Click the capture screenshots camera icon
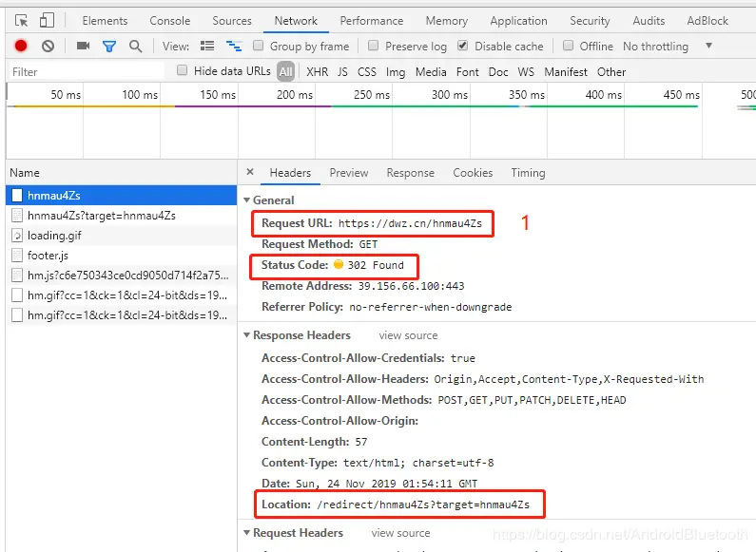Viewport: 756px width, 552px height. coord(84,46)
